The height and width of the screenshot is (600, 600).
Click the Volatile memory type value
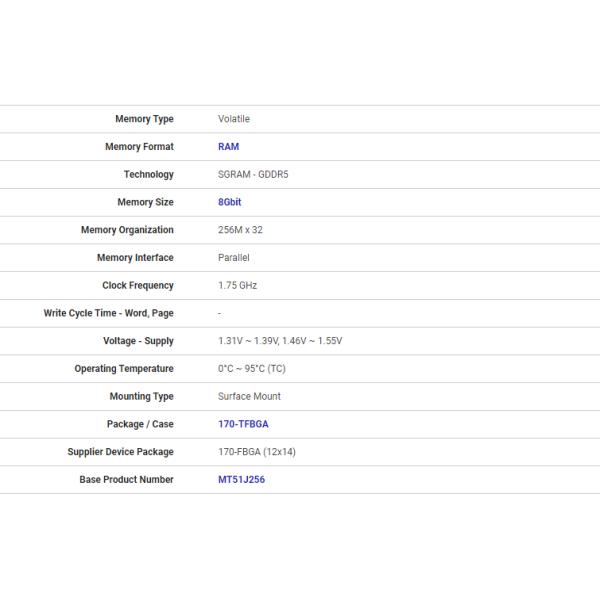point(234,119)
